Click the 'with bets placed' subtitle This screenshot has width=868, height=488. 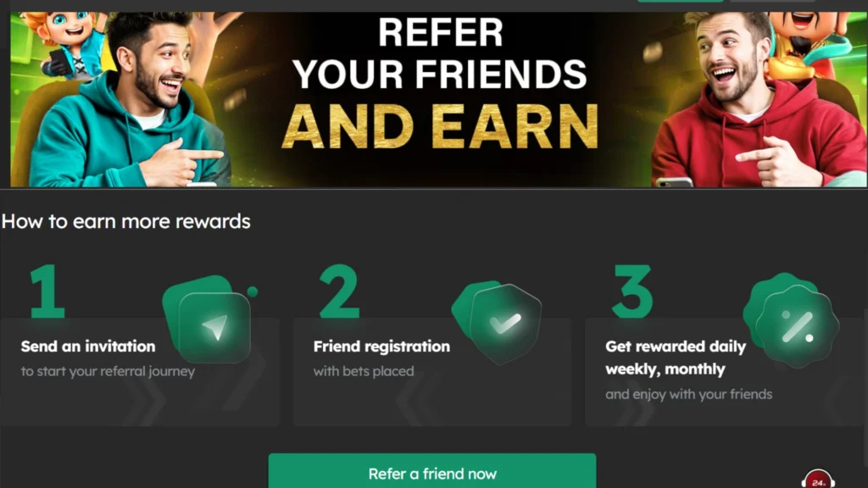point(363,371)
